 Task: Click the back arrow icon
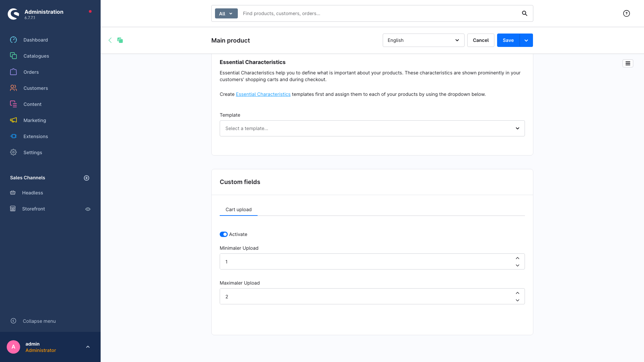[110, 40]
